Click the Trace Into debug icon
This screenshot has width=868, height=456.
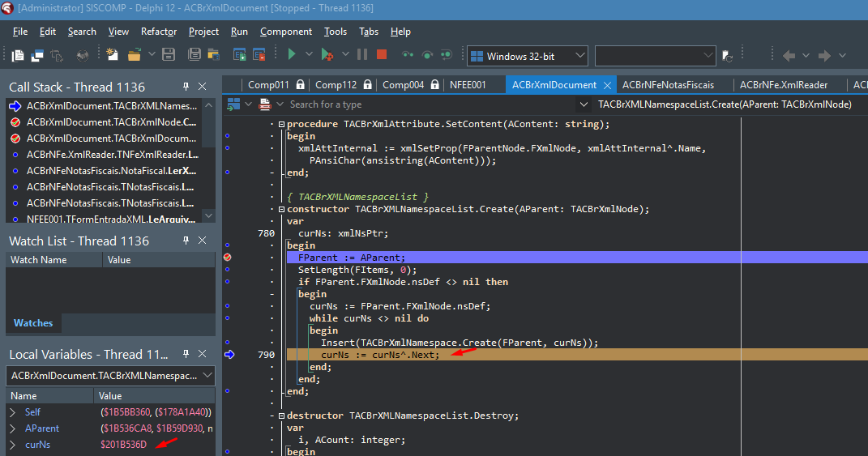[x=408, y=55]
